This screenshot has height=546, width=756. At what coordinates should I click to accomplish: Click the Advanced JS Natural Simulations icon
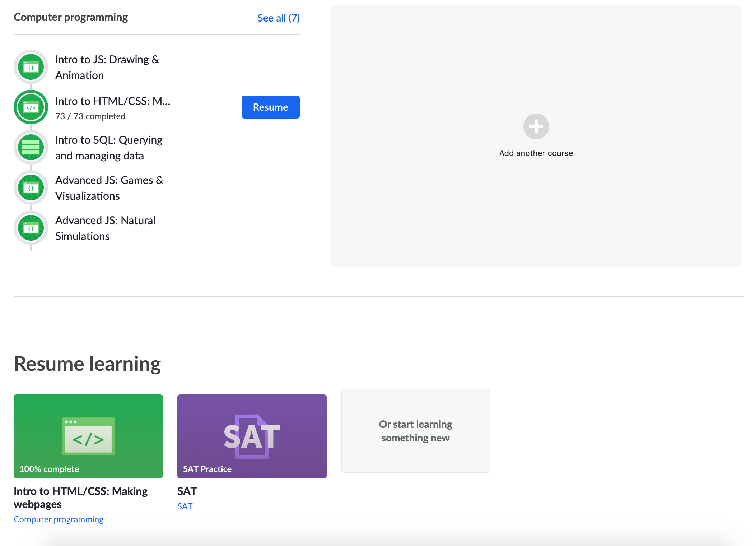[x=31, y=228]
